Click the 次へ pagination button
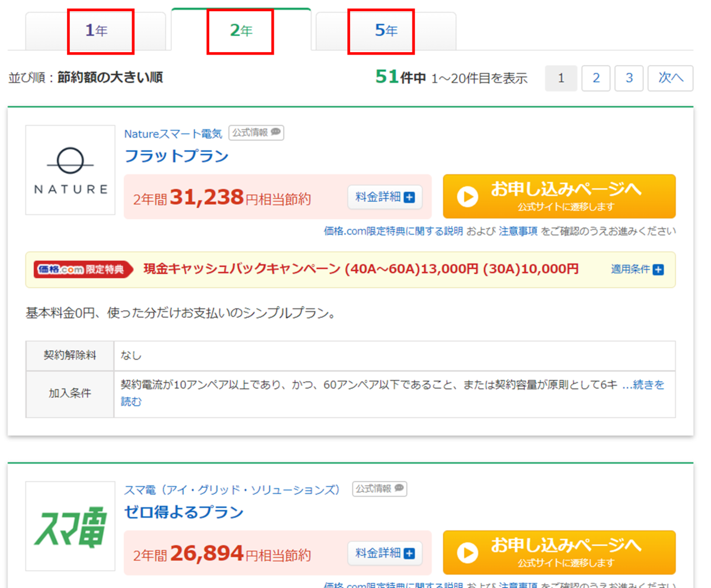Viewport: 711px width, 588px height. tap(671, 78)
